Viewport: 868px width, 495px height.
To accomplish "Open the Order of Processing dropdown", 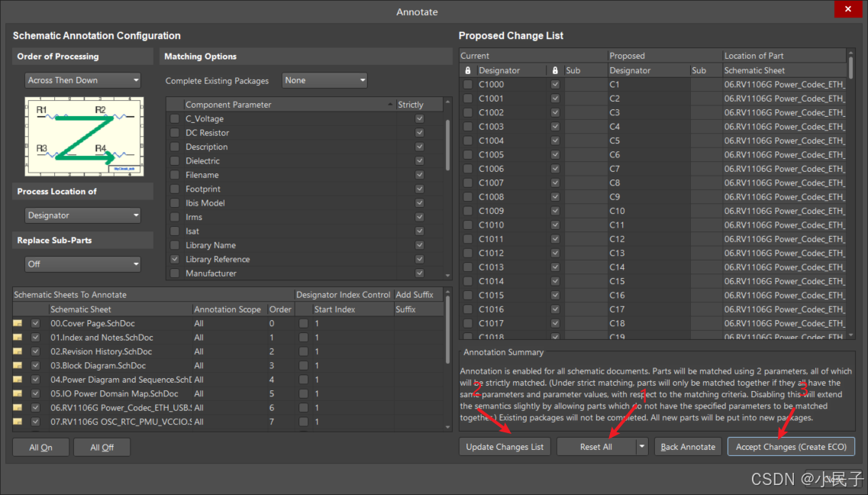I will (x=82, y=80).
